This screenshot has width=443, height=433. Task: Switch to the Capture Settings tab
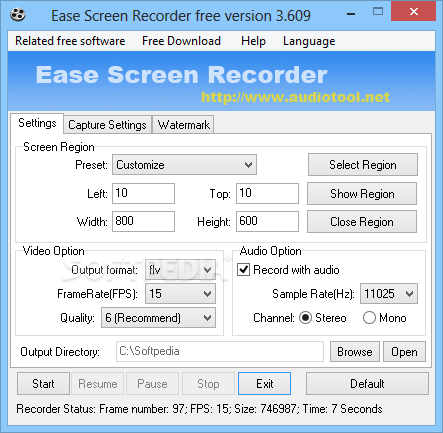pyautogui.click(x=107, y=125)
